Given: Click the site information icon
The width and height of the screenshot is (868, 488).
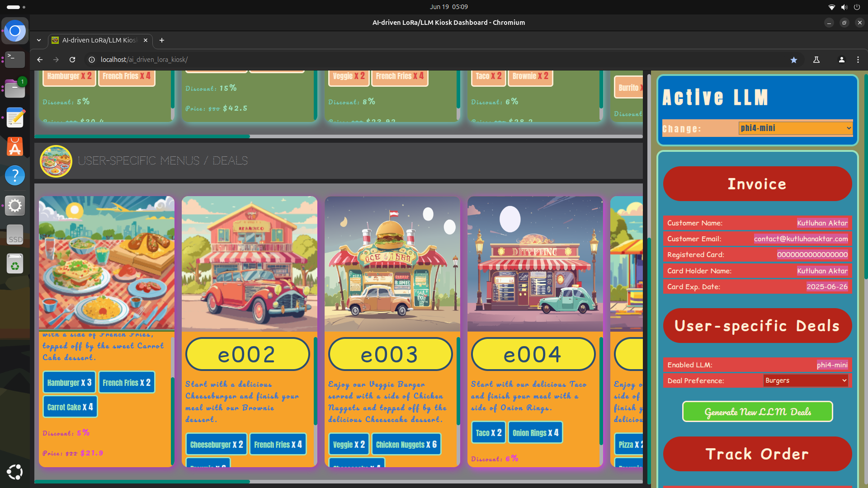Looking at the screenshot, I should pyautogui.click(x=92, y=60).
